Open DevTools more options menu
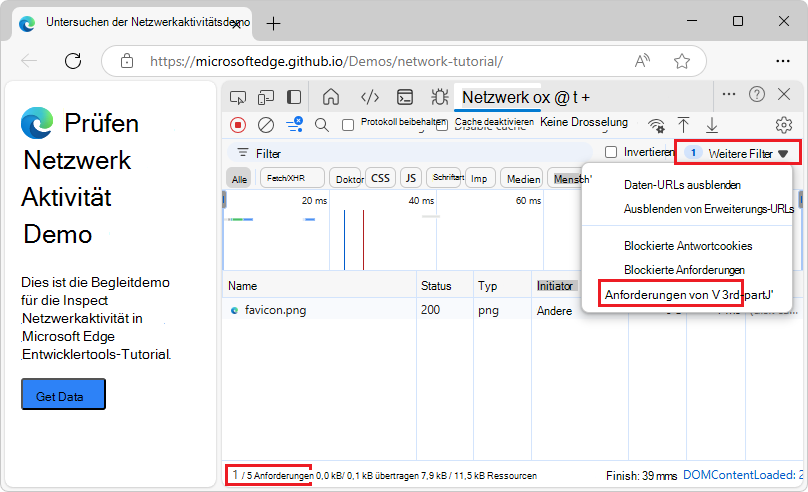Viewport: 808px width, 492px height. 729,94
